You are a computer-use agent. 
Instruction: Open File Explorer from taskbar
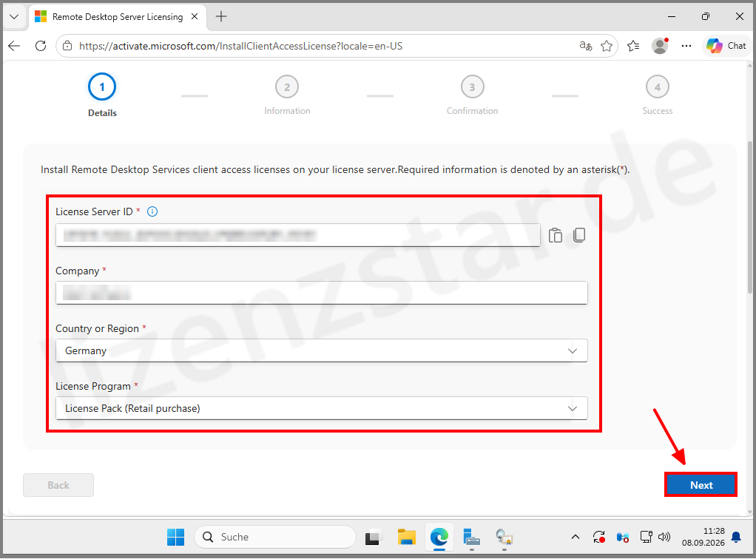tap(406, 537)
